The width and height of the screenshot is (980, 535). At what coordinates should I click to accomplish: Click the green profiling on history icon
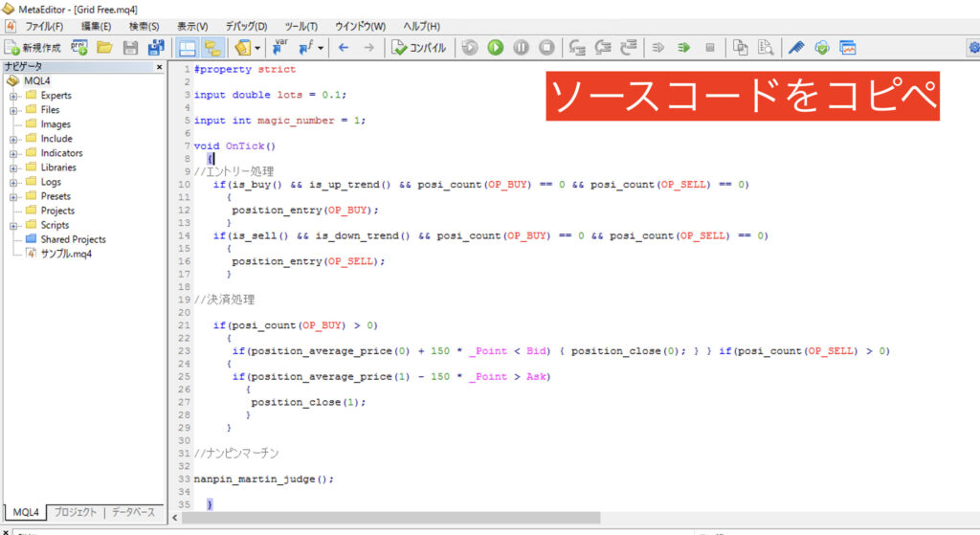683,48
